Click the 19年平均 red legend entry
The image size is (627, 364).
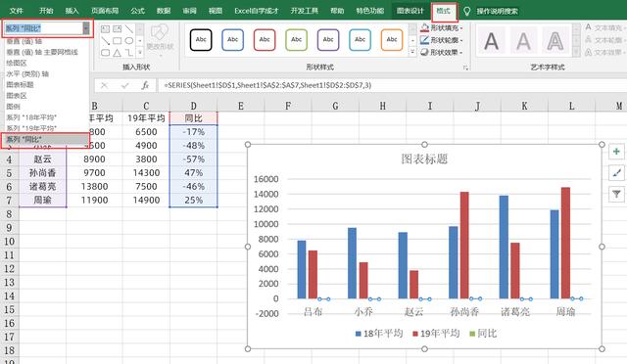click(x=436, y=334)
